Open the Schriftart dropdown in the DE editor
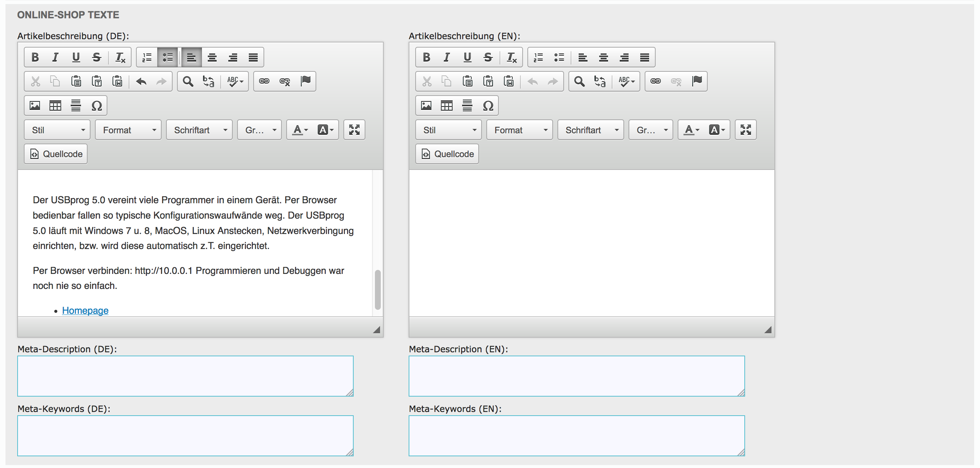 199,130
